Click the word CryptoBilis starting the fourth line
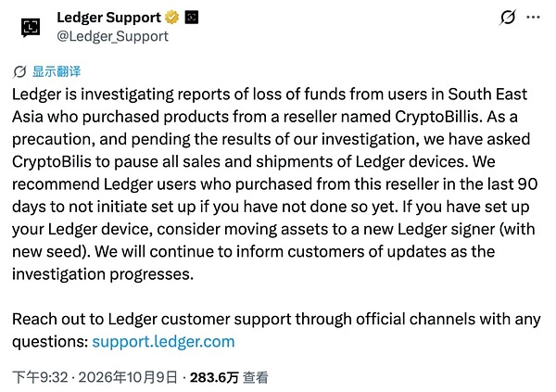 pyautogui.click(x=52, y=162)
